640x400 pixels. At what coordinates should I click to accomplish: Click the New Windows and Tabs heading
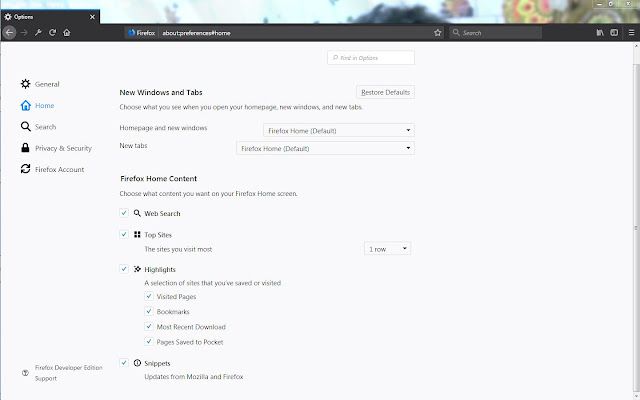point(161,93)
